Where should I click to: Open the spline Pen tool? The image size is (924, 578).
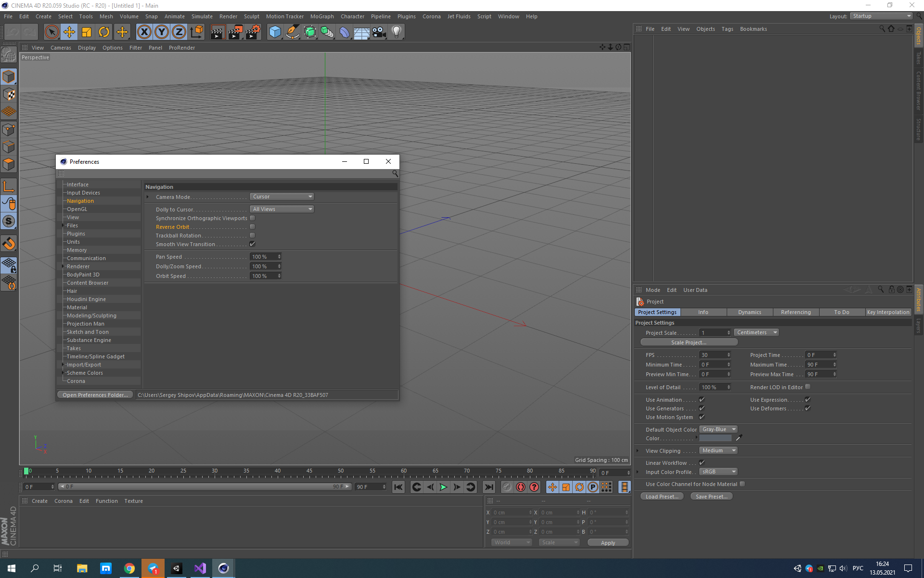(x=292, y=32)
